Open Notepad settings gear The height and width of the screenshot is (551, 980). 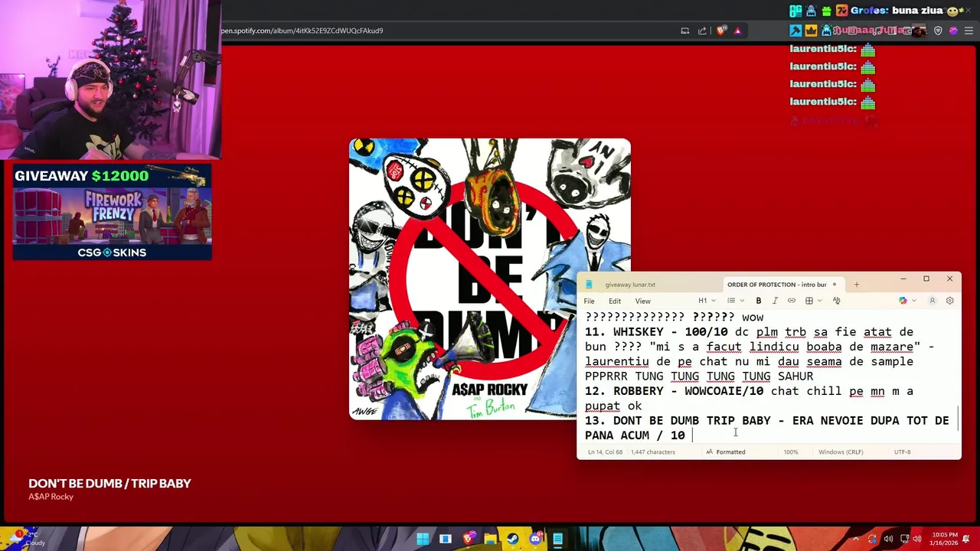[950, 301]
